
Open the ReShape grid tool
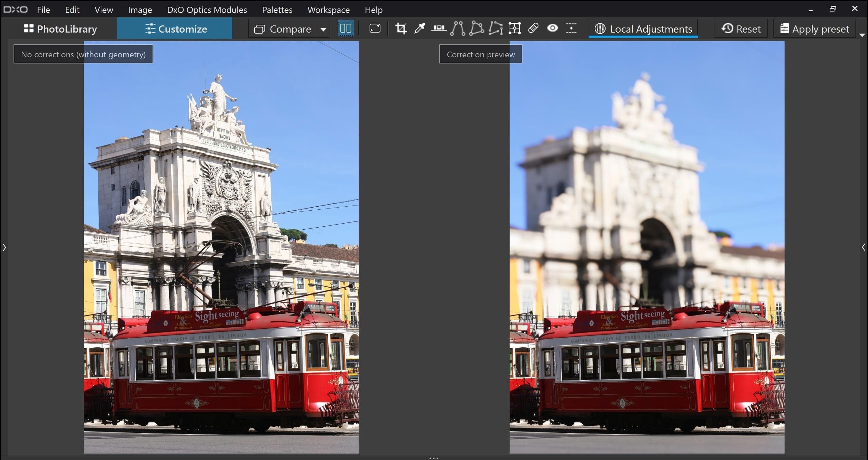tap(514, 28)
